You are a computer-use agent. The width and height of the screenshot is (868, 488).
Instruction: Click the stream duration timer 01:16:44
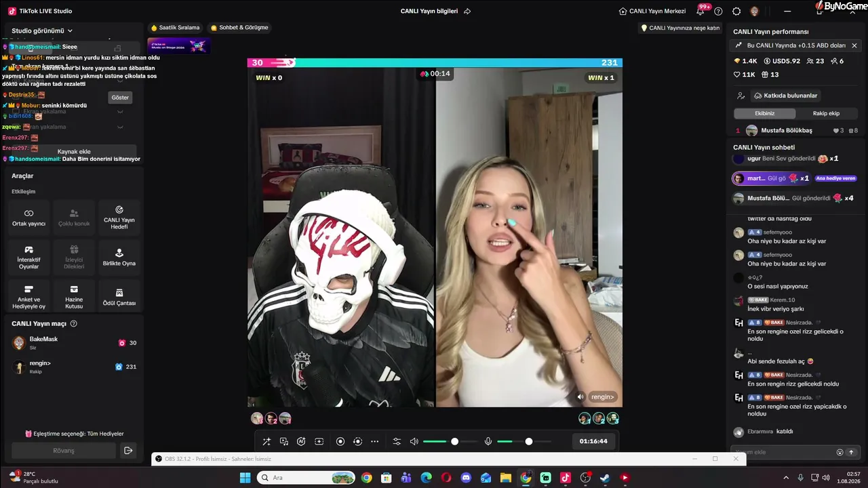click(x=593, y=441)
